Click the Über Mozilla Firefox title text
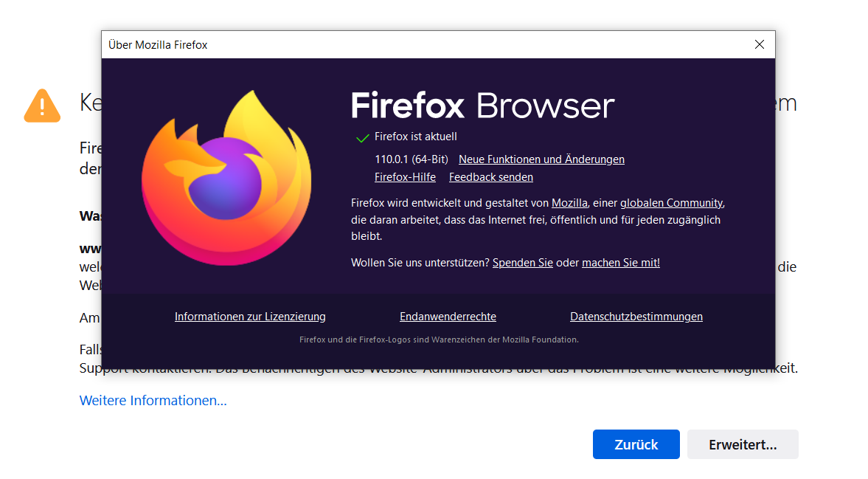868x479 pixels. point(158,45)
